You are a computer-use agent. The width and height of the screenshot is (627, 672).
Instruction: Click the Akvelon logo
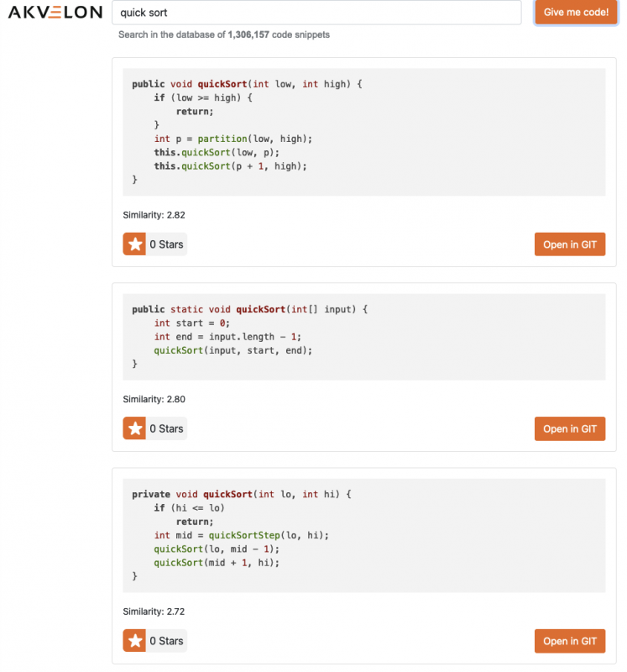55,12
